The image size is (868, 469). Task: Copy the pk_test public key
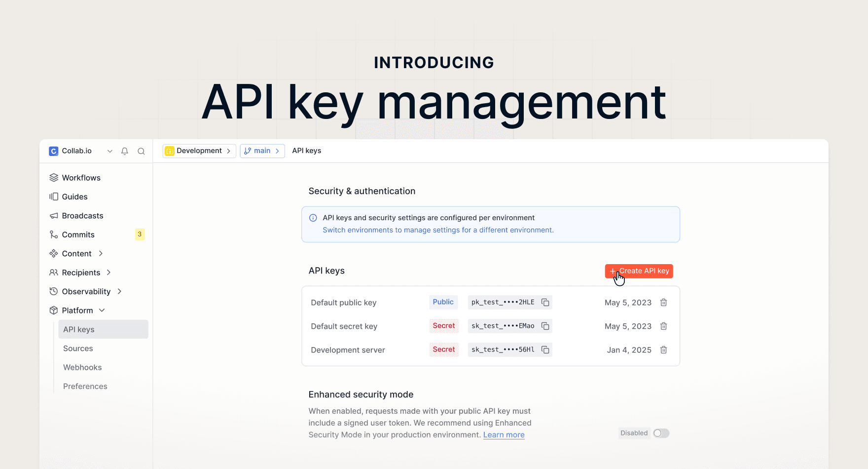pyautogui.click(x=545, y=303)
